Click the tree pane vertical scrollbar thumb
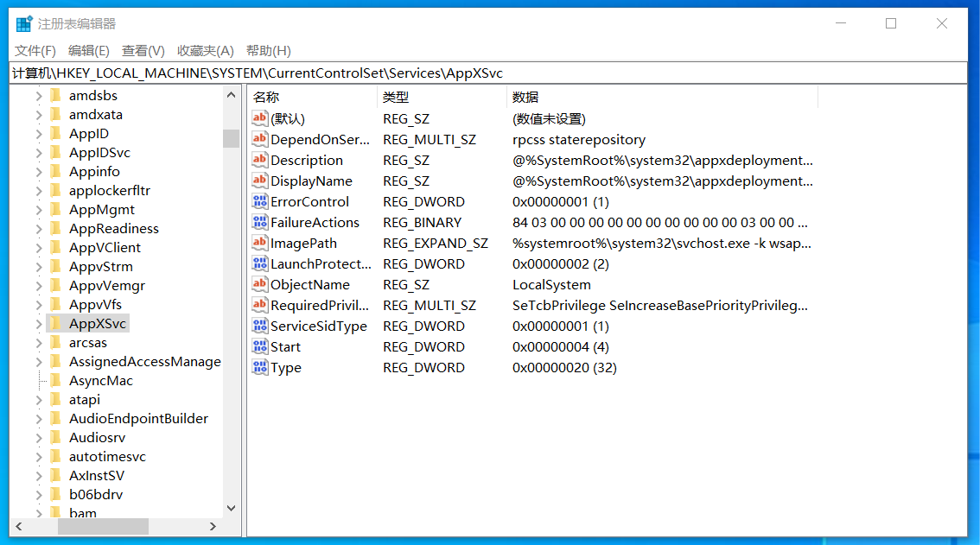The height and width of the screenshot is (545, 980). pos(232,138)
